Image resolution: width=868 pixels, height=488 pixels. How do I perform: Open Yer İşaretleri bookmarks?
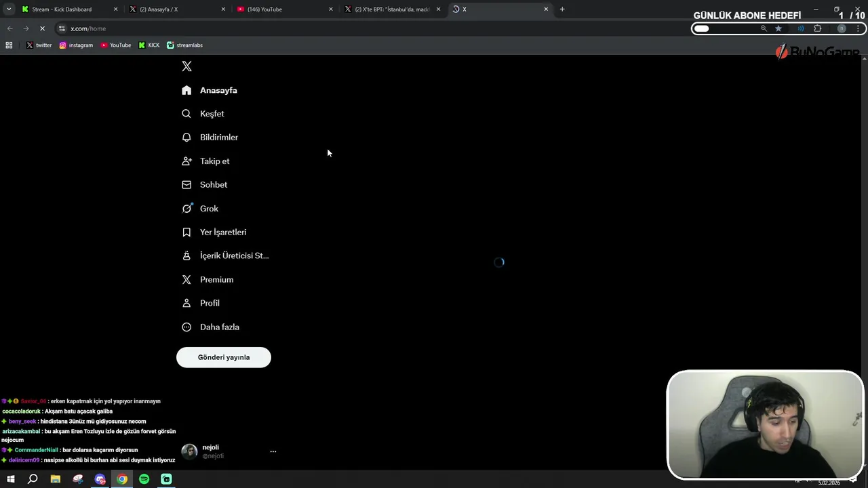214,232
